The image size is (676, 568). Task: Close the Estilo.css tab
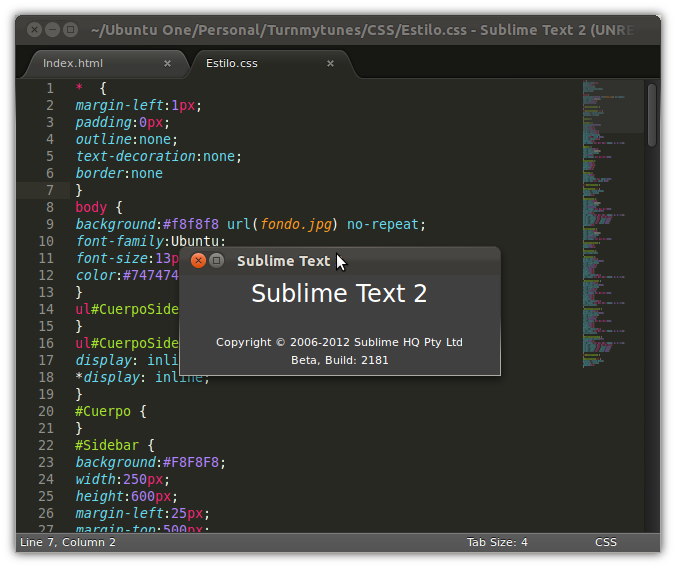tap(330, 63)
